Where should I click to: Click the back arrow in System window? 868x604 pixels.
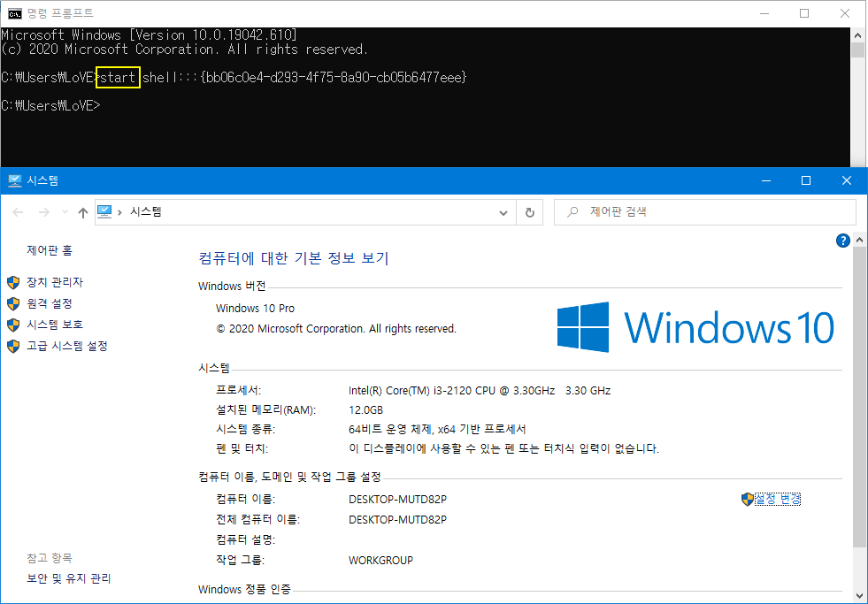tap(18, 212)
